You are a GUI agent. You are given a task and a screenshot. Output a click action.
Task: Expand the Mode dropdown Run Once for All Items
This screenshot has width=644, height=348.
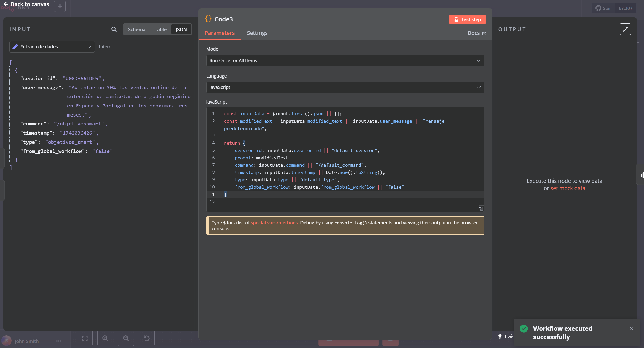click(x=345, y=61)
